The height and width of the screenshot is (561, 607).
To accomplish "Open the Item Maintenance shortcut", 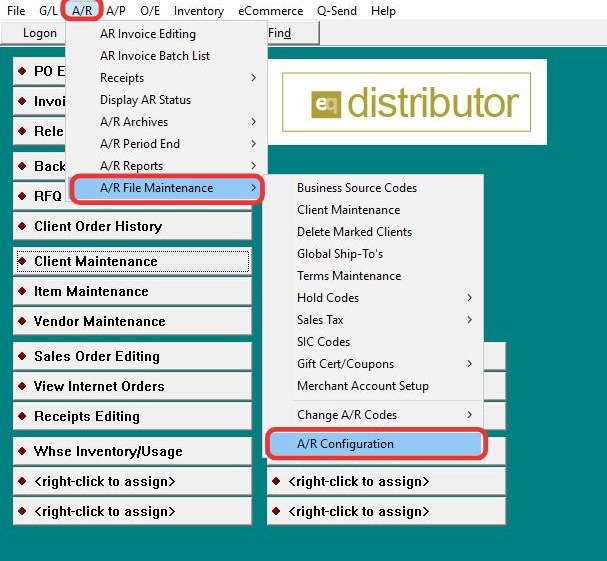I will [132, 291].
